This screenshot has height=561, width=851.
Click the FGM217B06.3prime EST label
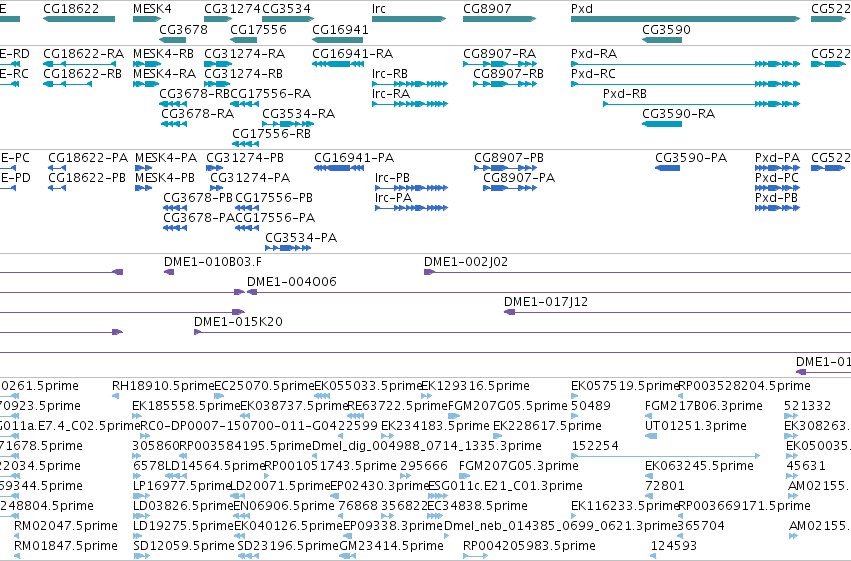tap(704, 406)
